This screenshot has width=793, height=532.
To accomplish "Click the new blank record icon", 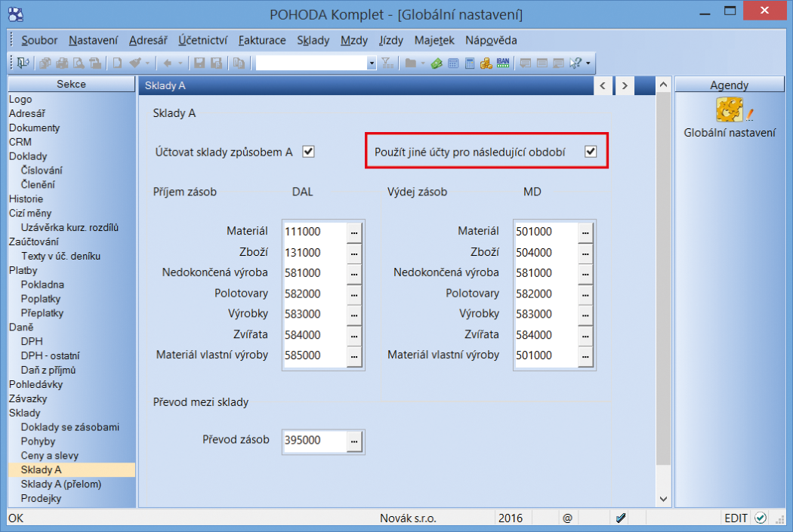I will tap(117, 63).
